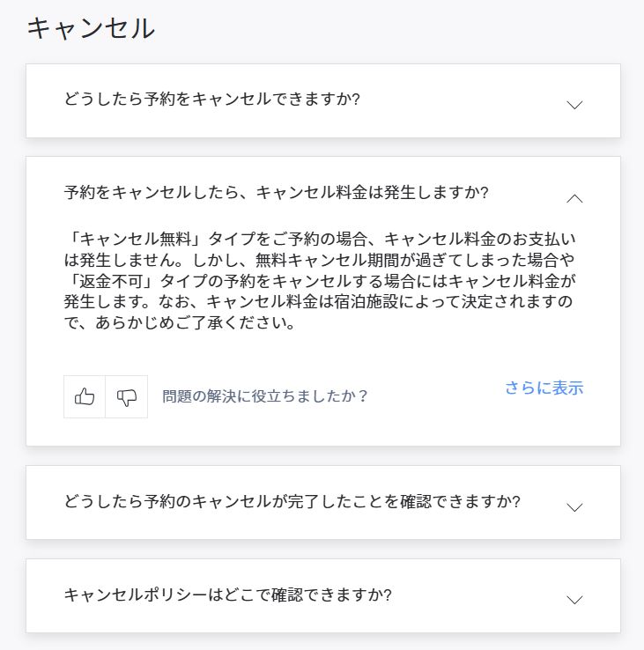Click the thumbs-down not helpful icon
The width and height of the screenshot is (644, 650).
(x=127, y=396)
